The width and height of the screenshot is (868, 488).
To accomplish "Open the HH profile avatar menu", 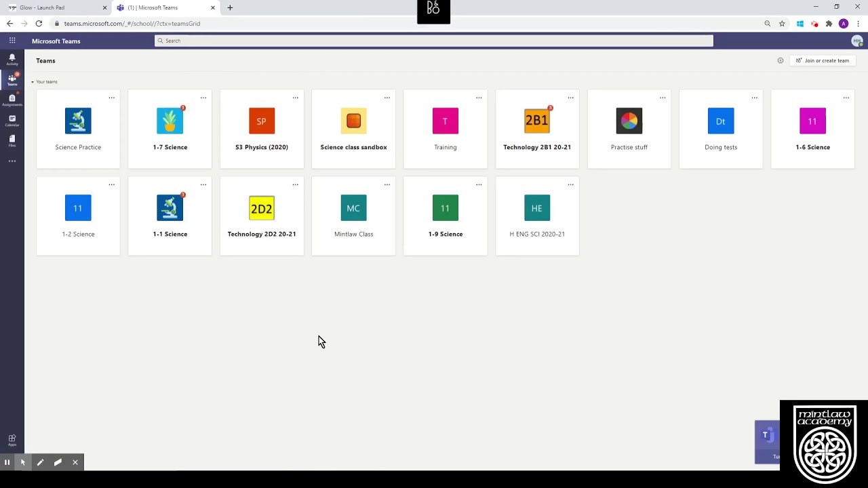I will (856, 41).
